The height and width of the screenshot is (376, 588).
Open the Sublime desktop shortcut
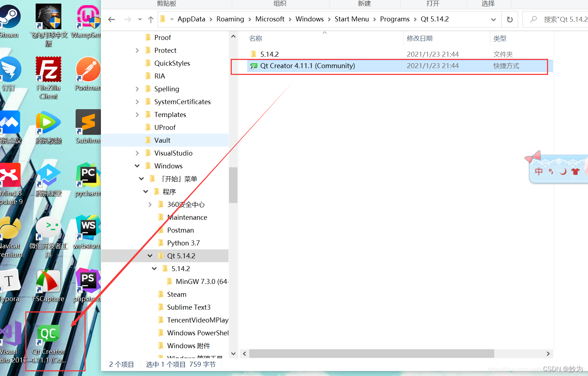point(88,127)
